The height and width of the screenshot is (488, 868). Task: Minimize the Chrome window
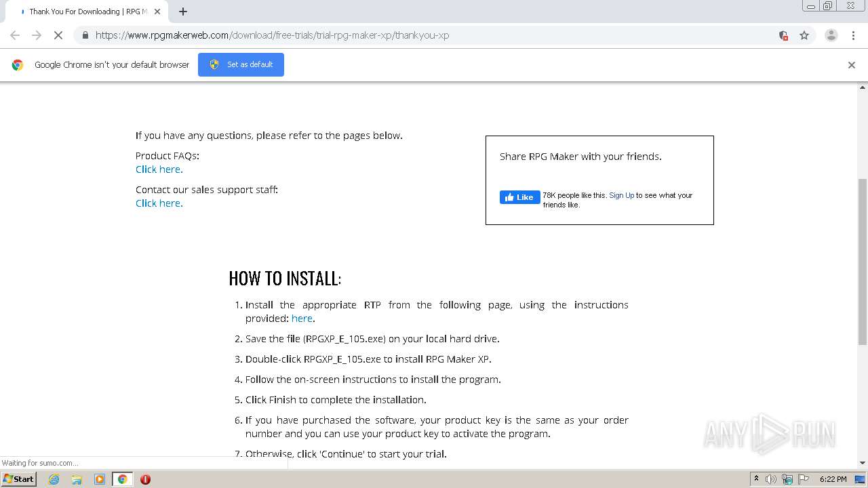pos(810,5)
